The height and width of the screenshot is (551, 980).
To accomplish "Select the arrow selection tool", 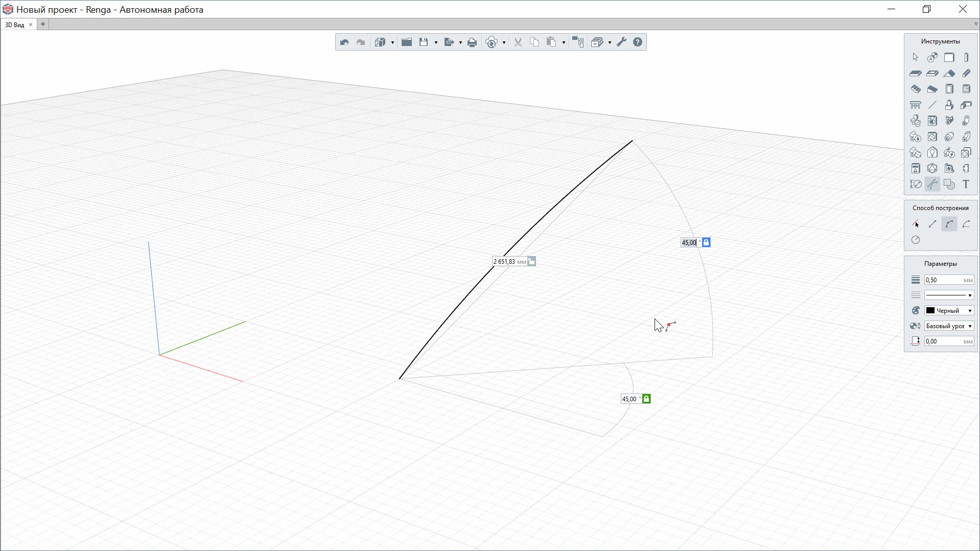I will [x=915, y=57].
